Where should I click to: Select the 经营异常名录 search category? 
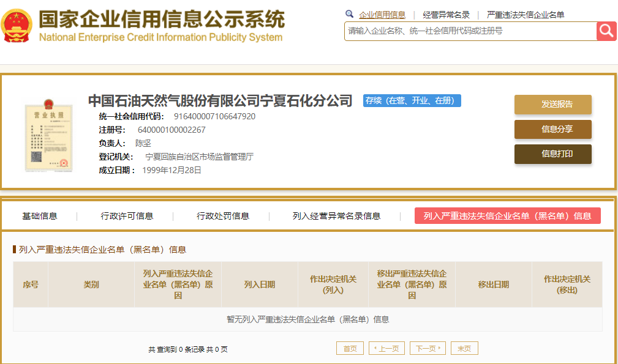(x=446, y=15)
